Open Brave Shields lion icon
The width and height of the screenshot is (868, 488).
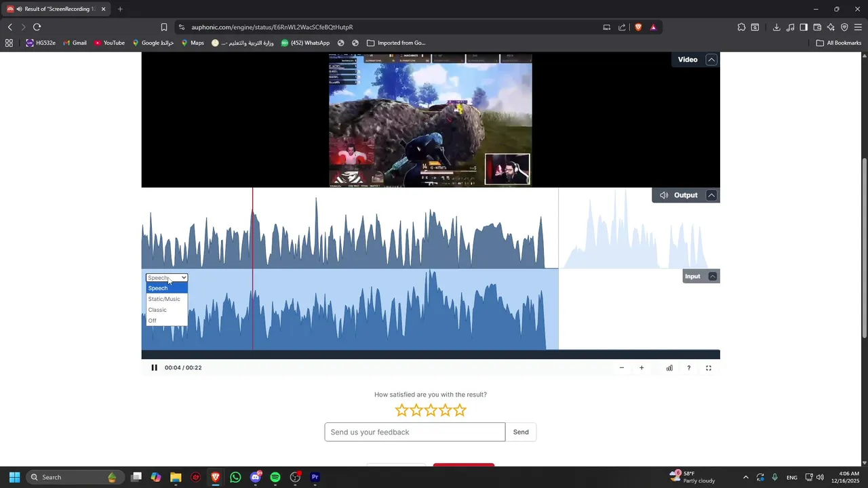[x=638, y=27]
